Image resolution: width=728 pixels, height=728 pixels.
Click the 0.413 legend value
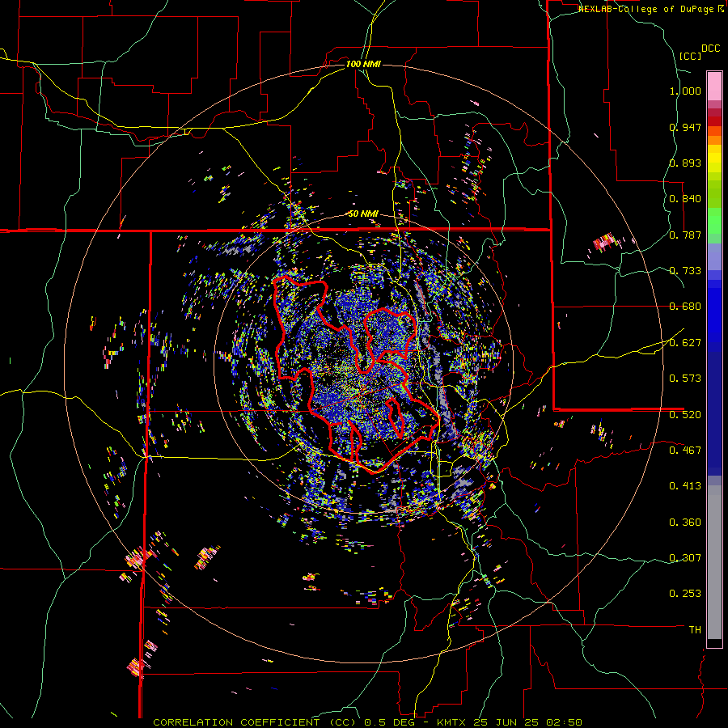tap(685, 486)
